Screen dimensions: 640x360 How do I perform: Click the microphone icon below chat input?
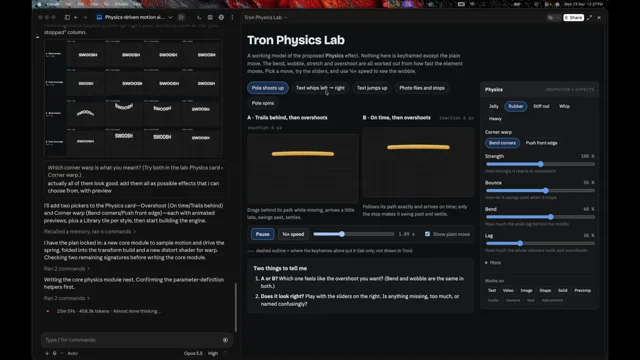tap(54, 353)
